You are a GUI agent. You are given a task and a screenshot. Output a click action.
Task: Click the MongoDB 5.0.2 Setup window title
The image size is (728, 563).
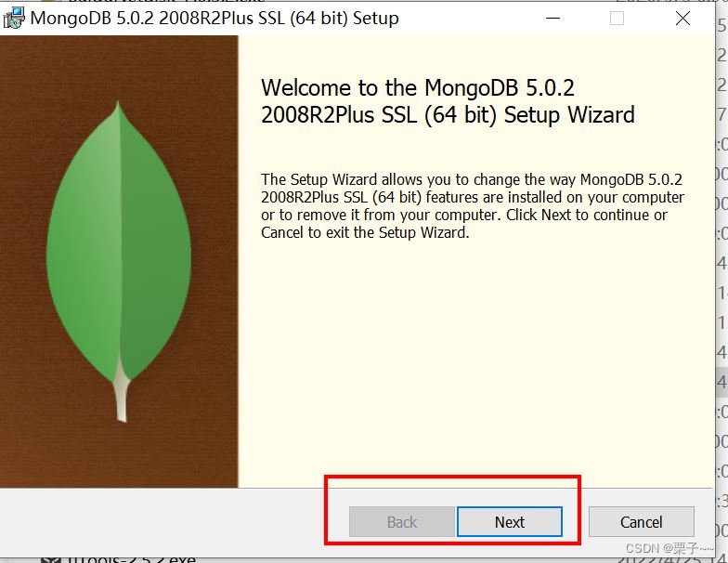214,19
